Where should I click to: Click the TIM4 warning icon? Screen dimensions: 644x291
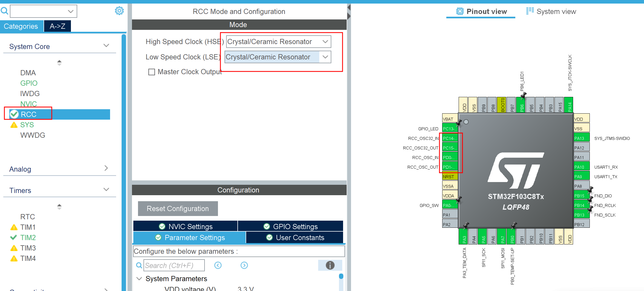[x=14, y=259]
